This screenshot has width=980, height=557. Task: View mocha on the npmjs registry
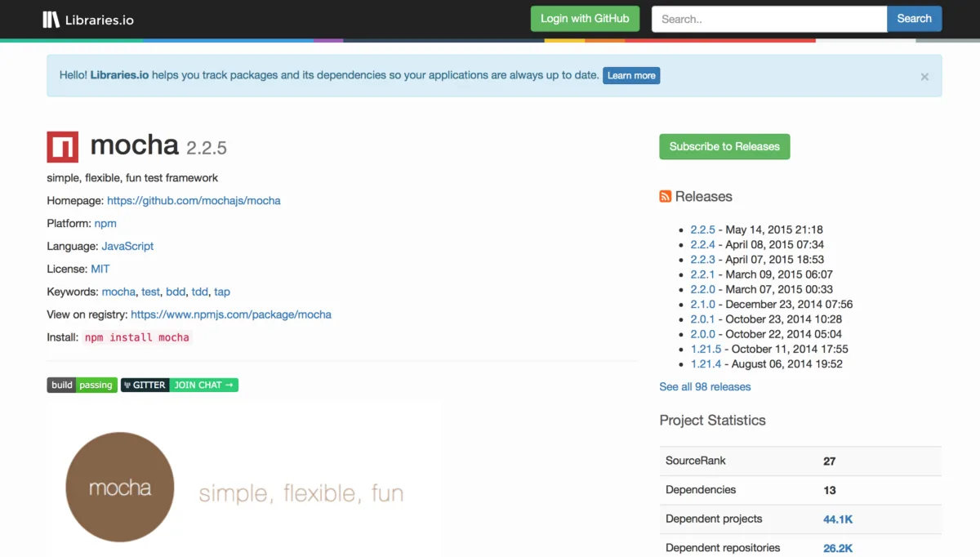(231, 314)
